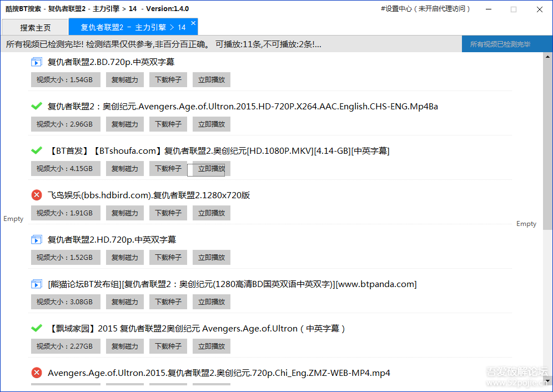Copy magnet link for 复仇者联盟2.BD.720p entry
This screenshot has width=553, height=392.
(125, 80)
